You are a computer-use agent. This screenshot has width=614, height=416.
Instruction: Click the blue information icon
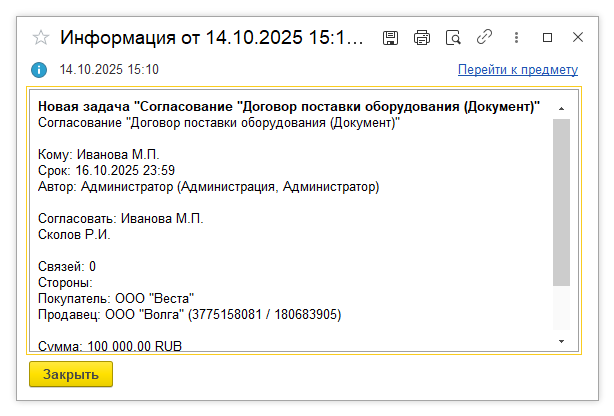pos(39,70)
